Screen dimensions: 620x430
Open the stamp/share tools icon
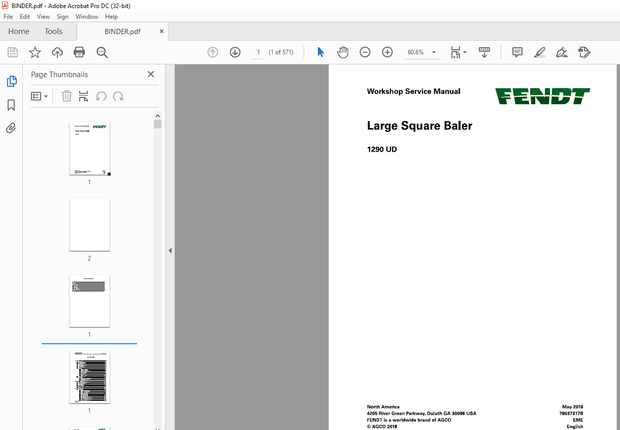584,52
